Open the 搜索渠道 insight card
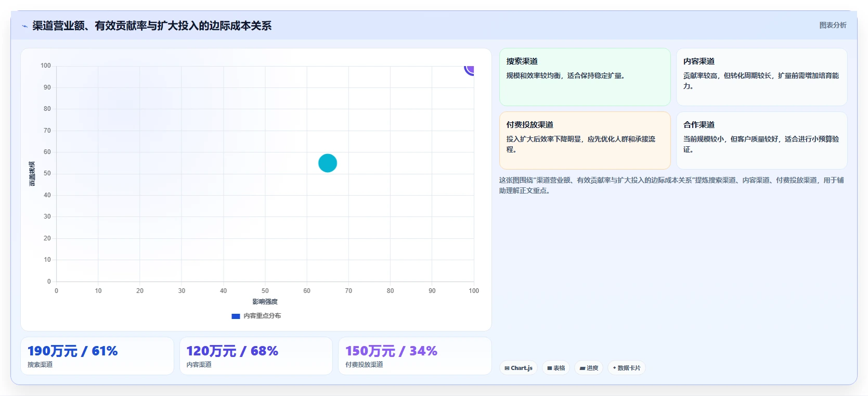The width and height of the screenshot is (868, 396). click(x=585, y=77)
